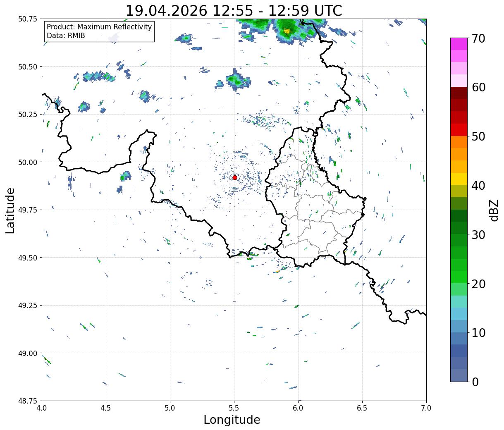Click the large green storm cell at top
The height and width of the screenshot is (430, 504).
click(x=285, y=29)
